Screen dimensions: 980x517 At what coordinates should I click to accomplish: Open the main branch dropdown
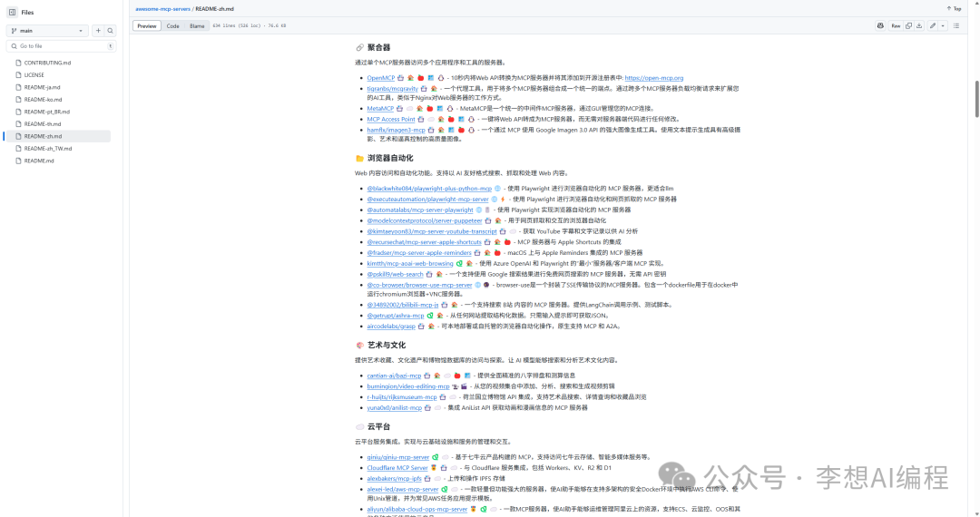(47, 31)
